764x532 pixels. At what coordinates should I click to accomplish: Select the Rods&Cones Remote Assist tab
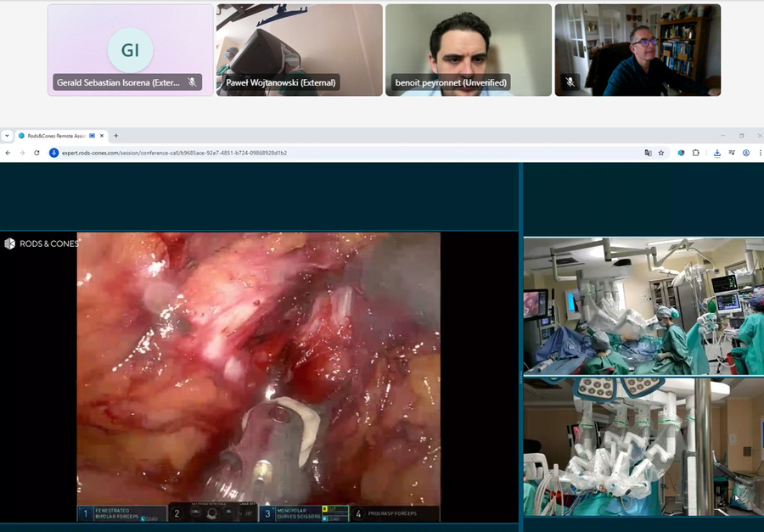click(55, 136)
